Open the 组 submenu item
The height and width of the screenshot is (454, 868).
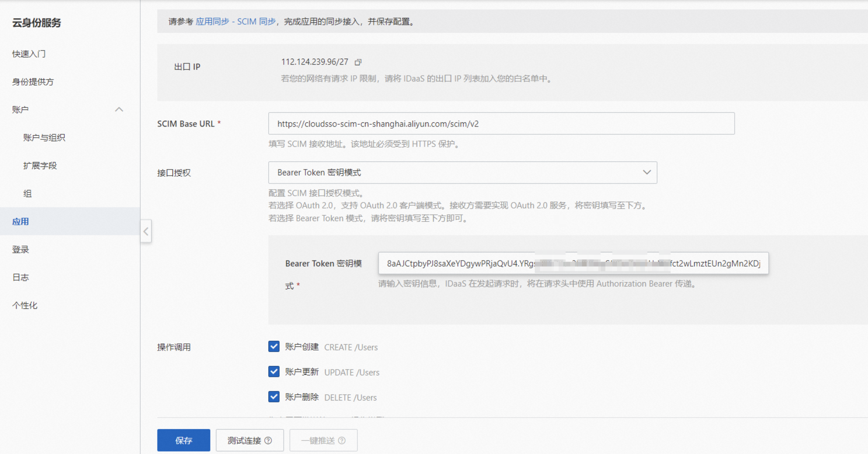(x=28, y=194)
